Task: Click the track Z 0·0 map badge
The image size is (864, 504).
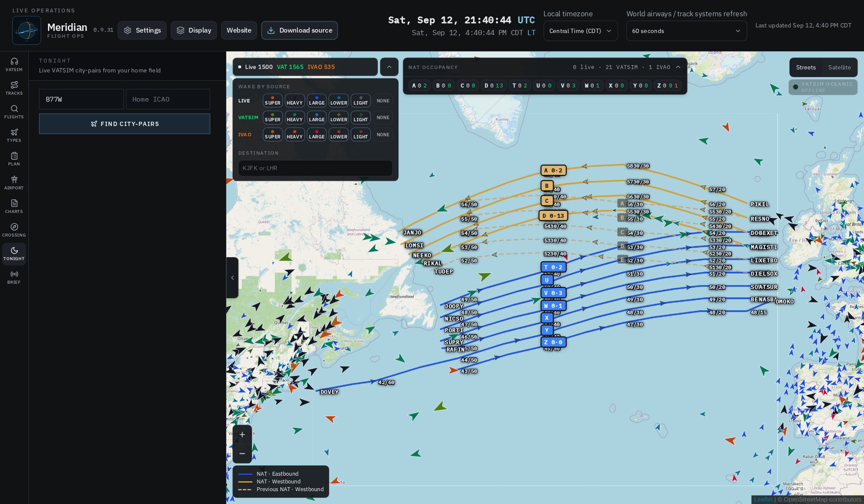Action: [x=553, y=342]
